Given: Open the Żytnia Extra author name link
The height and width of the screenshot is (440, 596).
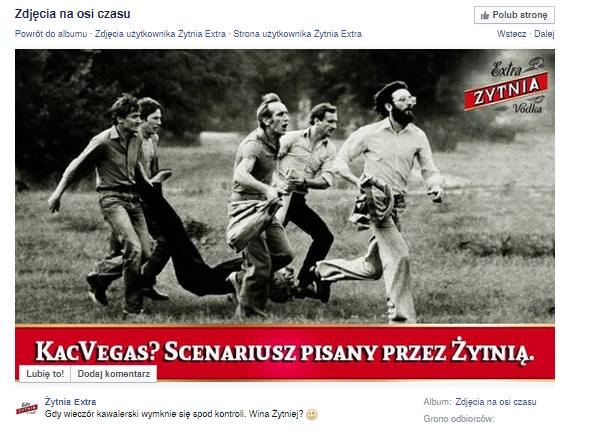Looking at the screenshot, I should [70, 402].
